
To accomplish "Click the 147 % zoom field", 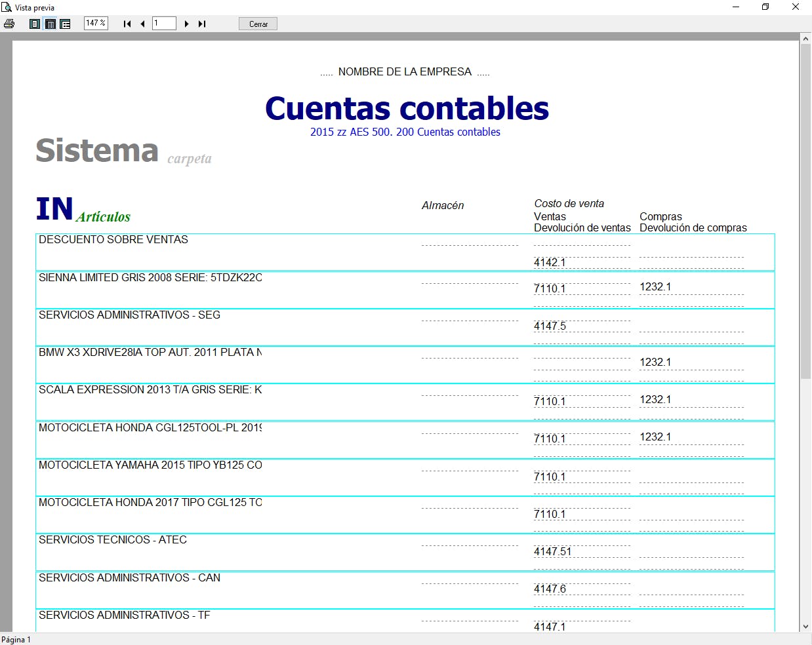I will tap(96, 23).
